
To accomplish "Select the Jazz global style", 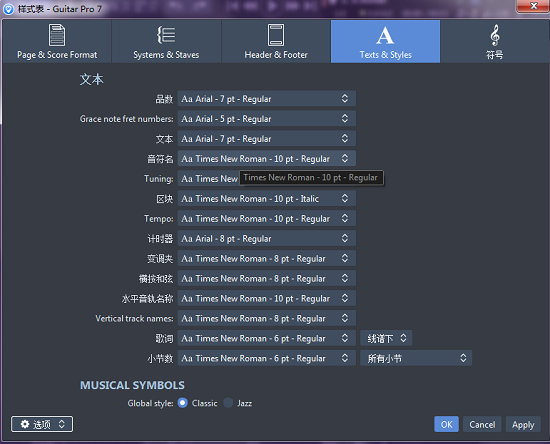I will [228, 403].
